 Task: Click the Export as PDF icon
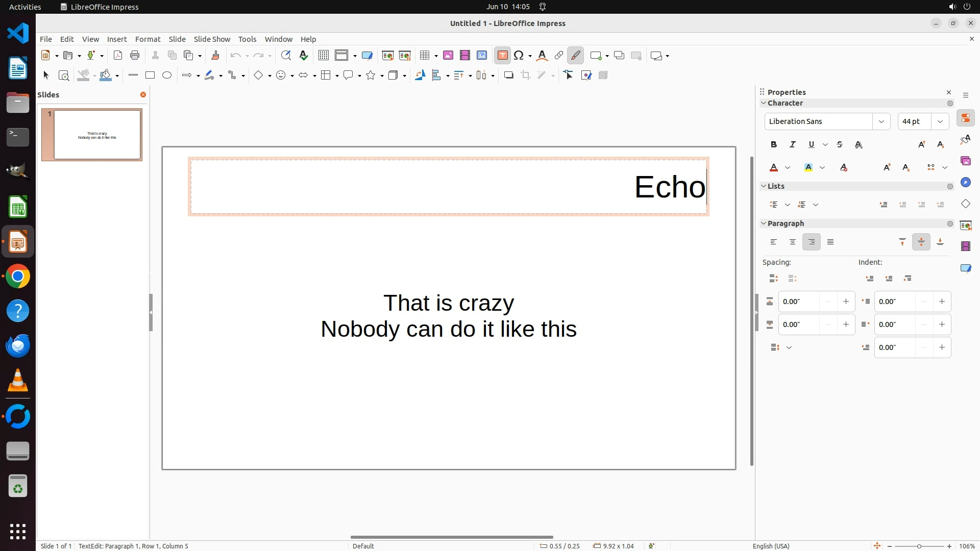coord(118,56)
